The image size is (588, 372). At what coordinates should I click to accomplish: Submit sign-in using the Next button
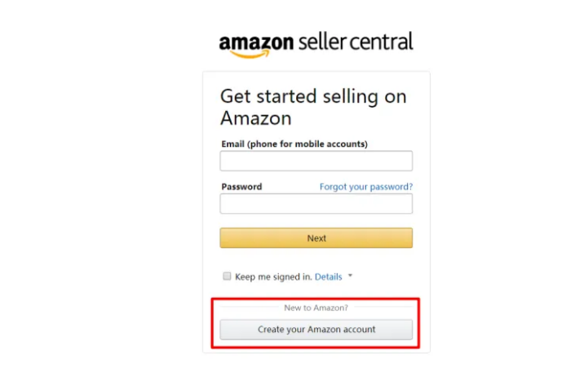(x=316, y=237)
